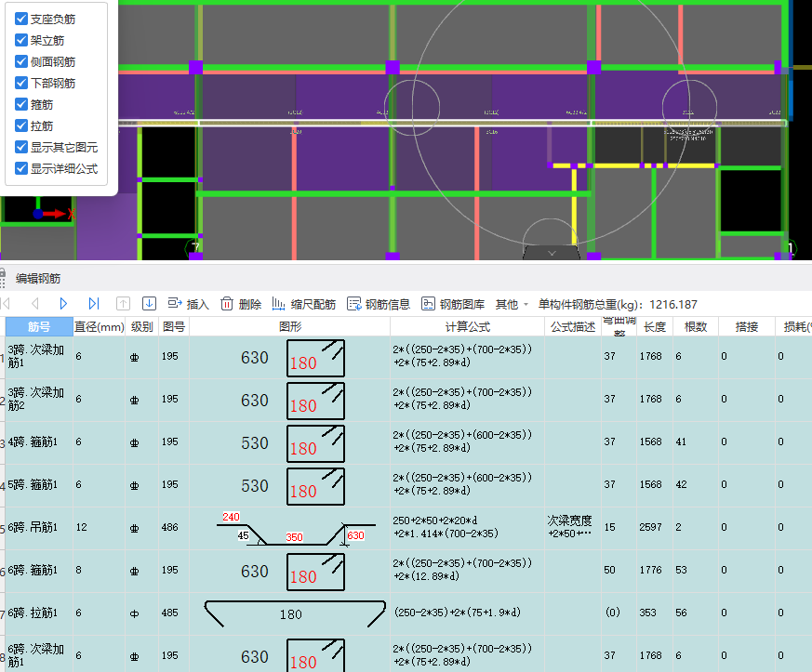Click quantity cell 41
Image resolution: width=812 pixels, height=672 pixels.
(x=696, y=442)
